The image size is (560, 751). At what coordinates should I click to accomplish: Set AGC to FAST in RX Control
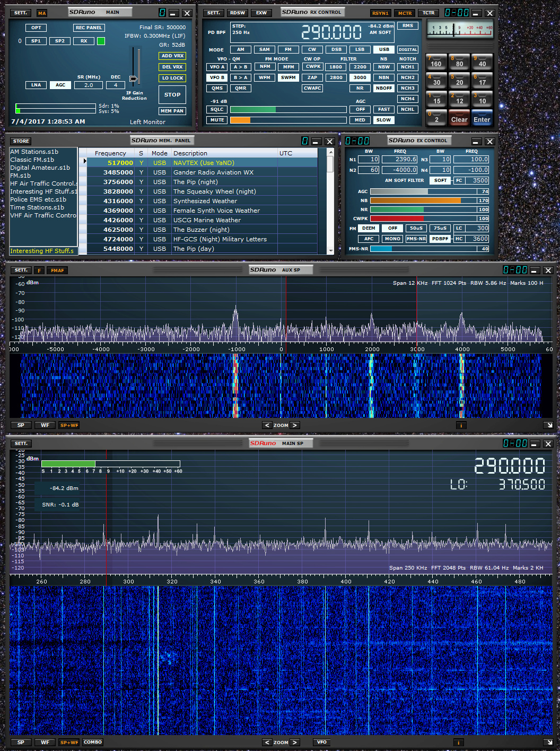point(384,109)
